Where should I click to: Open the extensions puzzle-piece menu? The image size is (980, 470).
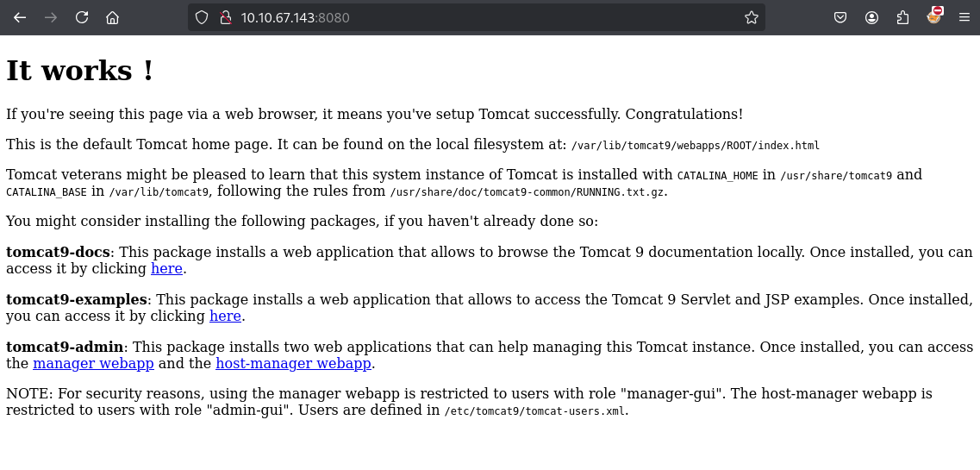point(902,17)
